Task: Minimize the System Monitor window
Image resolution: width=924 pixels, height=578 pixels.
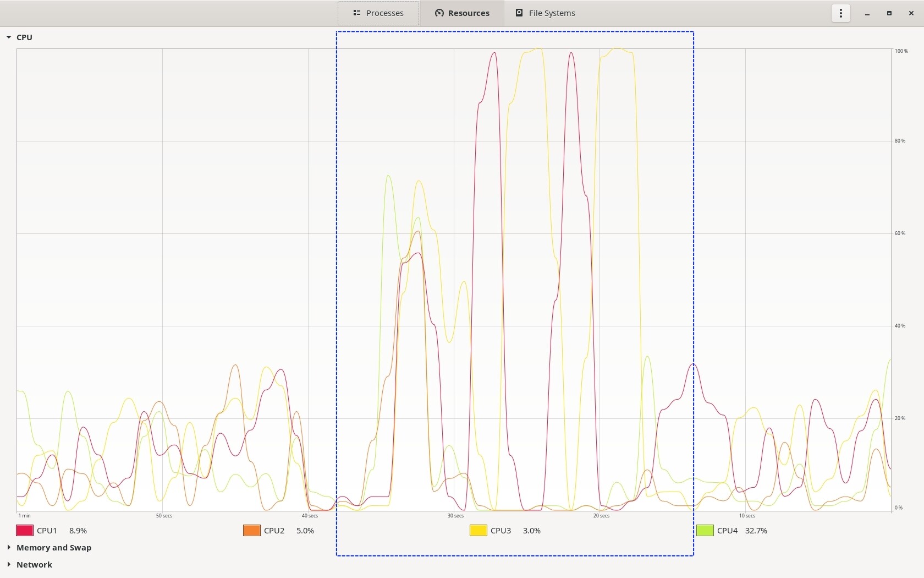Action: click(867, 13)
